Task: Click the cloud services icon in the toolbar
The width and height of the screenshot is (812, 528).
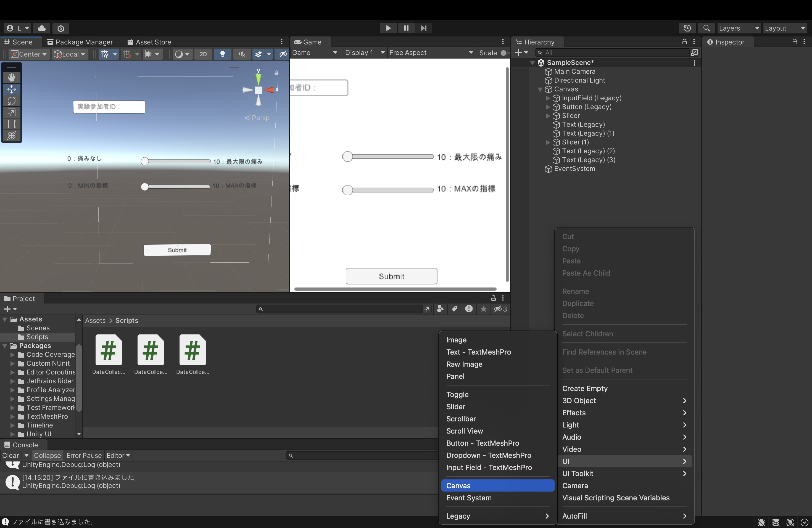Action: [x=42, y=28]
